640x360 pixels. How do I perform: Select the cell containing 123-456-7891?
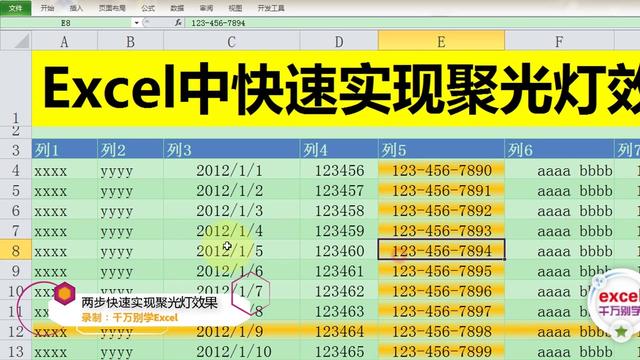pos(441,190)
